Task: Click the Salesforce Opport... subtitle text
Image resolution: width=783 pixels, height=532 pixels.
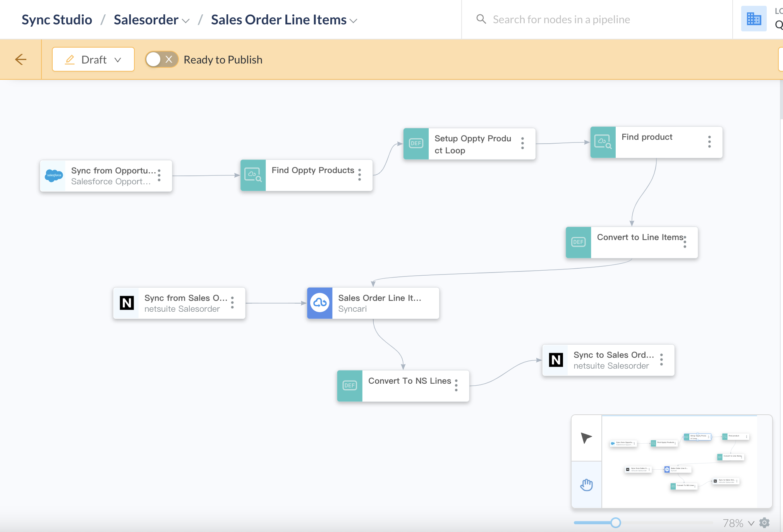Action: coord(111,182)
